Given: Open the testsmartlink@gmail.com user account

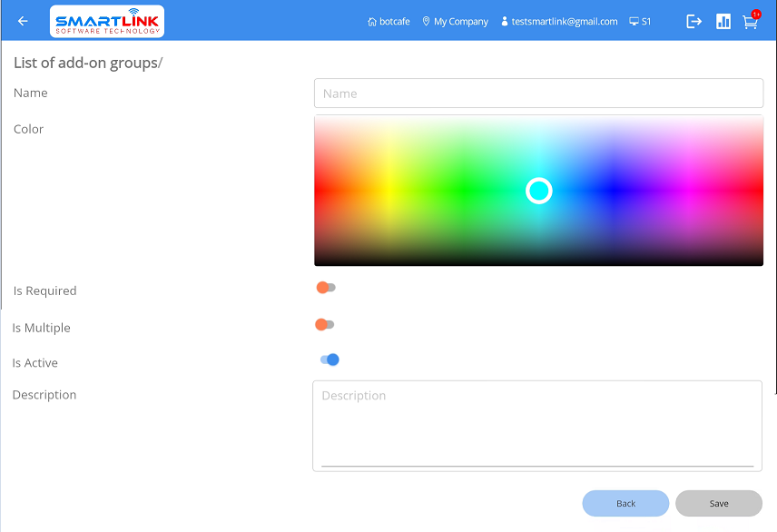Looking at the screenshot, I should [559, 22].
